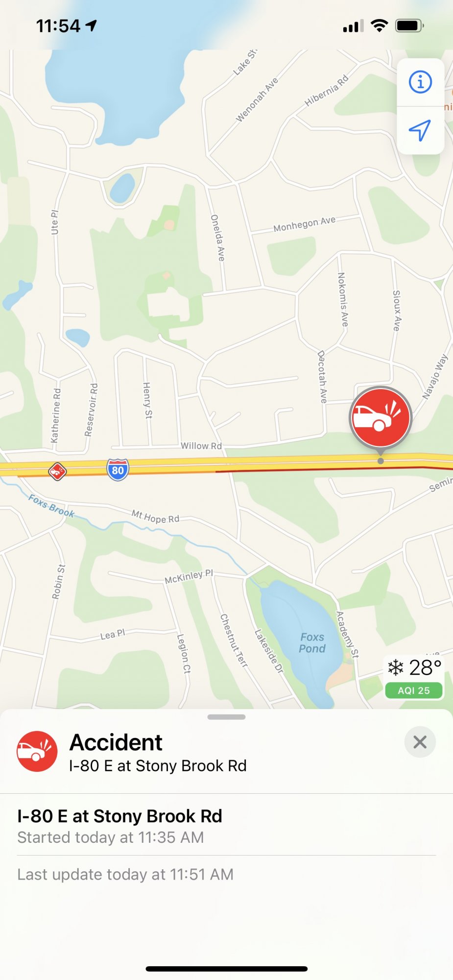Tap the bold I-80 E at Stony Brook Rd heading

[119, 816]
